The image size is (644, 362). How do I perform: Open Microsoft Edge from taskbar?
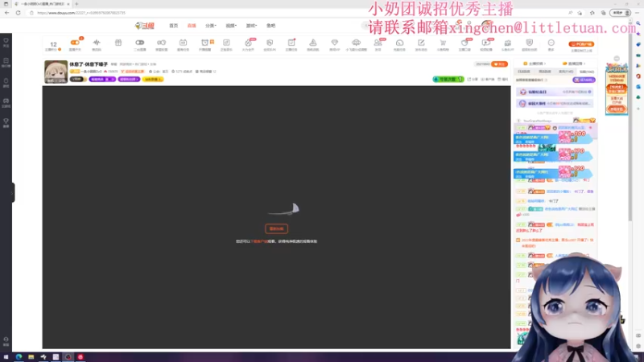pos(19,357)
